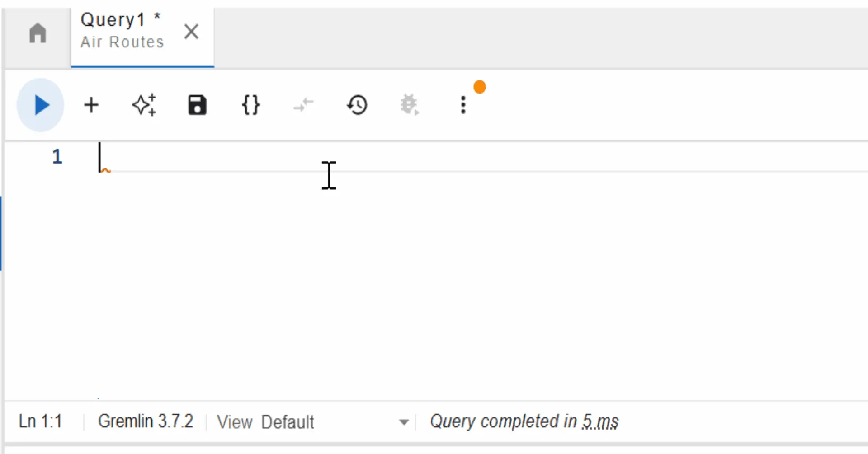
Task: Go to the home tab icon
Action: [x=38, y=33]
